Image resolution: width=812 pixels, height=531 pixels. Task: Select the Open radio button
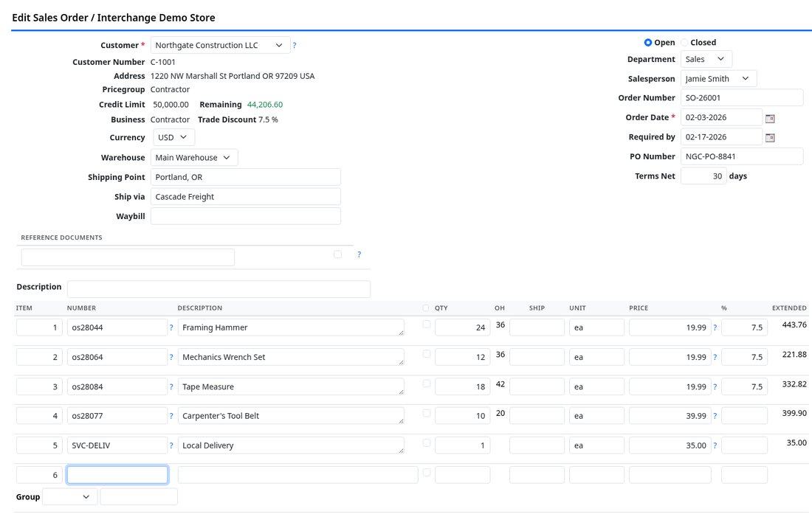coord(648,43)
